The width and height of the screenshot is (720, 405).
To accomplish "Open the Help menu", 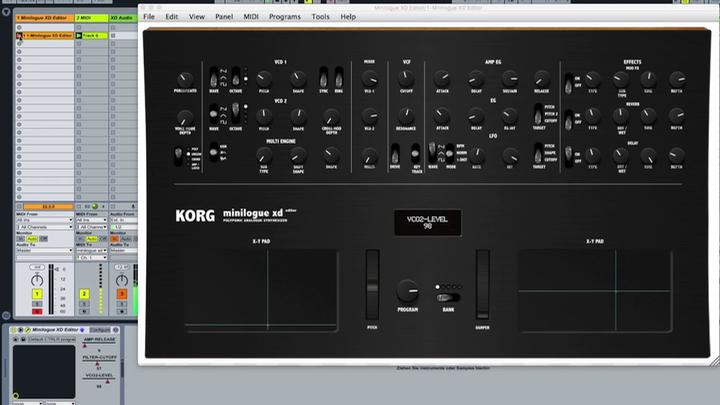I will click(348, 17).
